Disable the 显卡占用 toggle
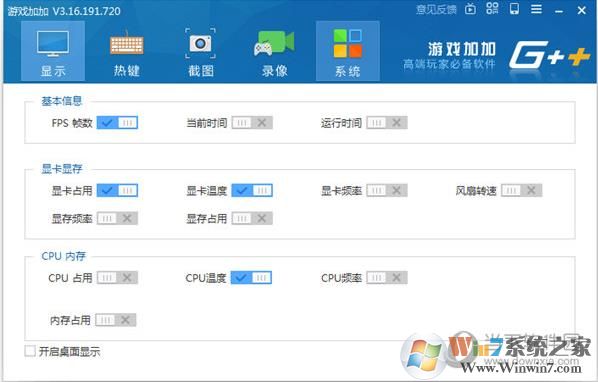 coord(117,190)
